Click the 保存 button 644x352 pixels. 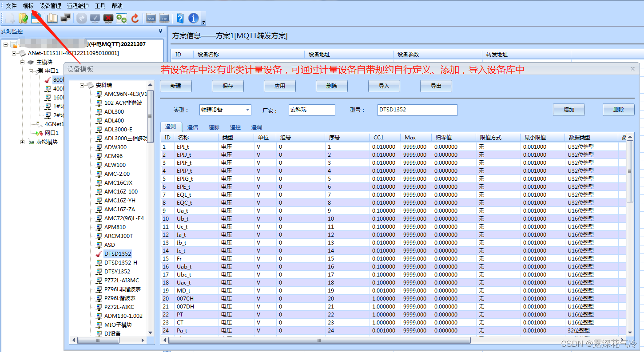tap(228, 86)
